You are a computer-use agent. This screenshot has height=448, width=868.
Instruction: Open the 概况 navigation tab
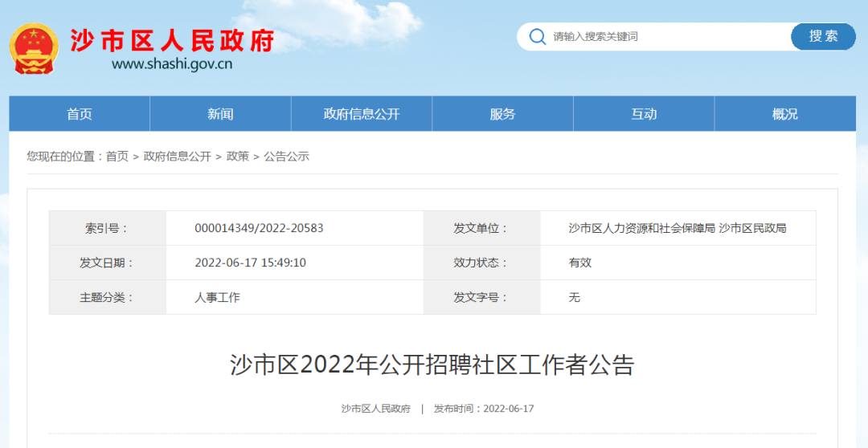pos(784,114)
